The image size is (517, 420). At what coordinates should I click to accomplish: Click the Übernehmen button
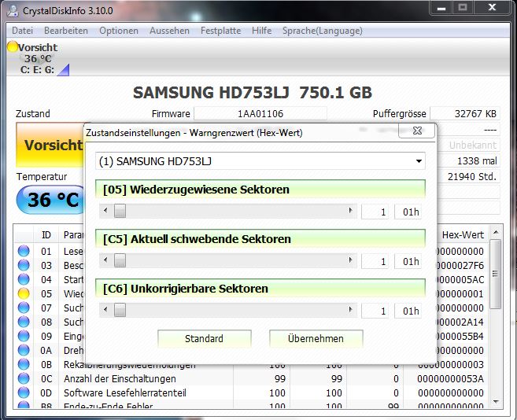316,338
